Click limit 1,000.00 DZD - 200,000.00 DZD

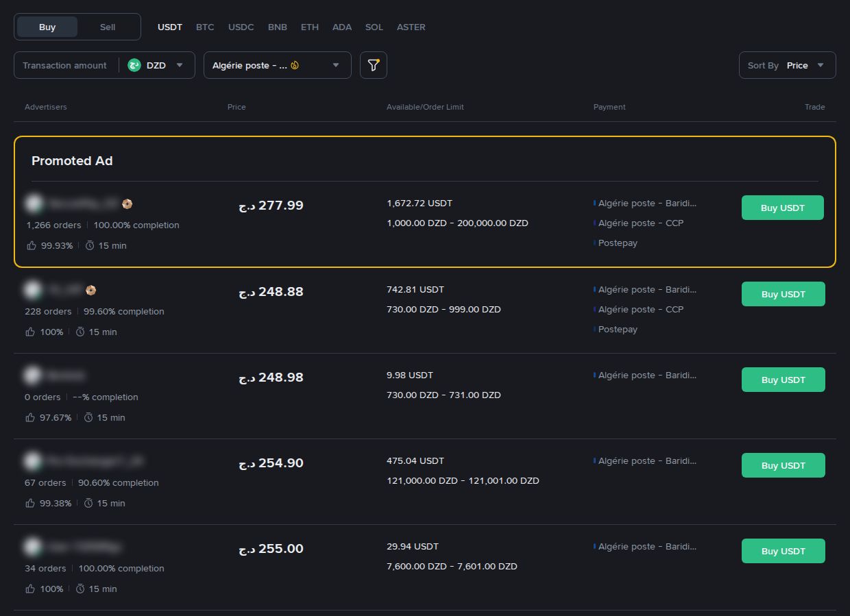tap(457, 223)
